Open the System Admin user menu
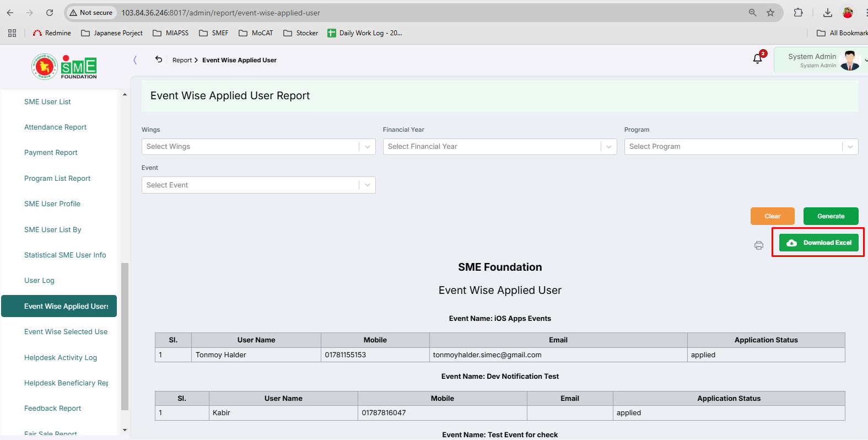The height and width of the screenshot is (440, 868). coord(820,60)
